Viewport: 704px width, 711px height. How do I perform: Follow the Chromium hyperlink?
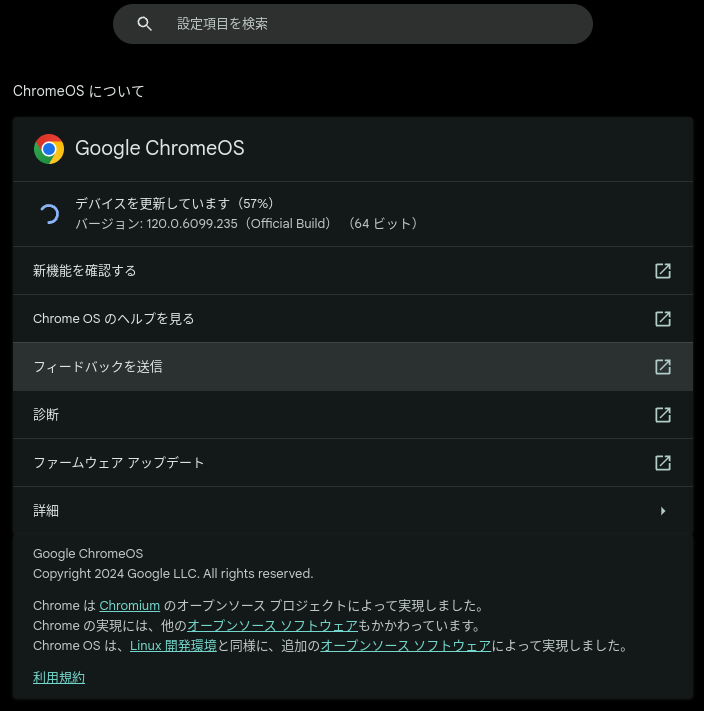coord(130,606)
